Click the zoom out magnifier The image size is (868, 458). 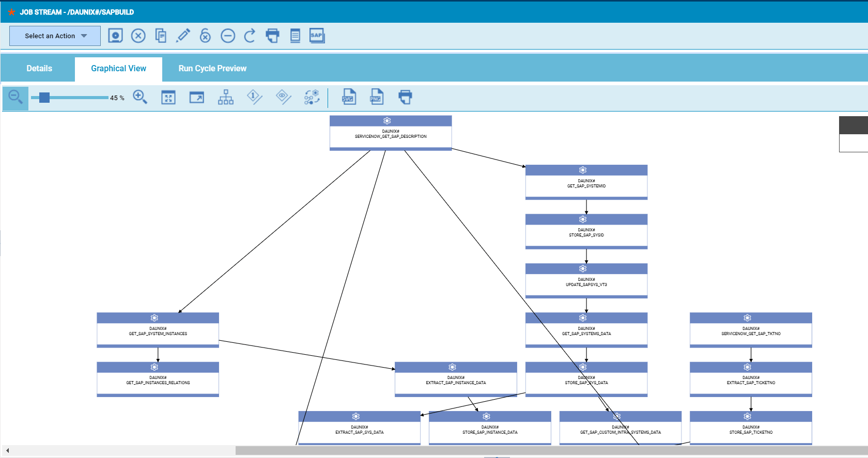[x=16, y=98]
